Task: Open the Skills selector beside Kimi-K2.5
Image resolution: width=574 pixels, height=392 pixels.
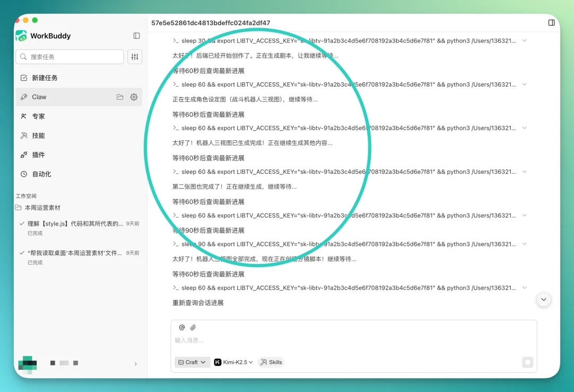Action: (271, 362)
